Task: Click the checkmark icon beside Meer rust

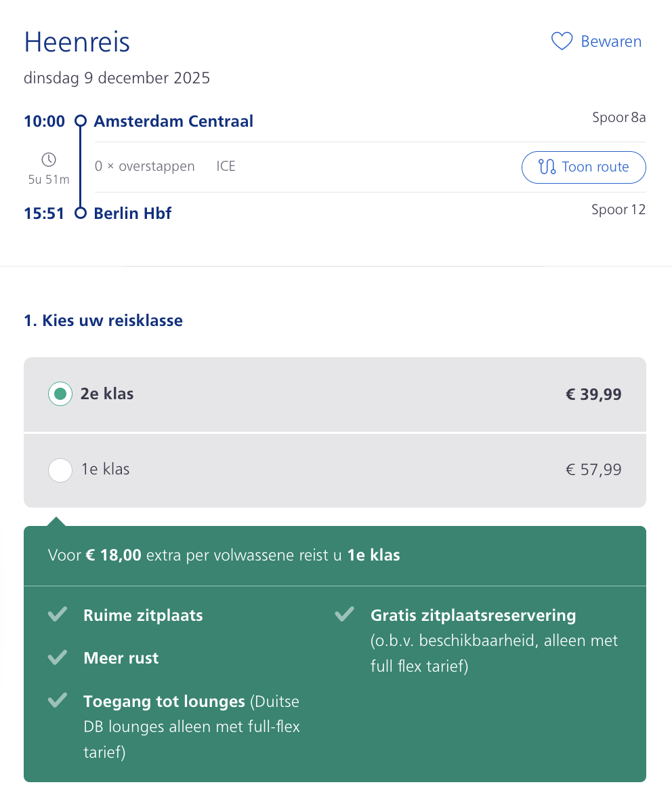Action: tap(58, 657)
